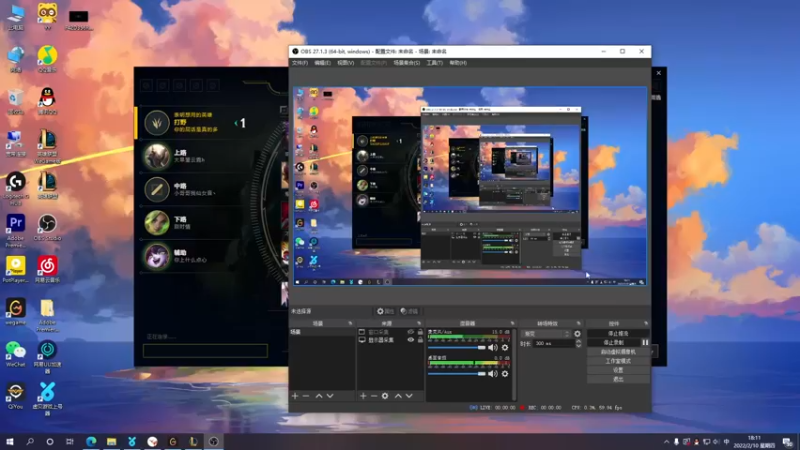Viewport: 800px width, 450px height.
Task: Add a new source with plus icon
Action: click(363, 396)
